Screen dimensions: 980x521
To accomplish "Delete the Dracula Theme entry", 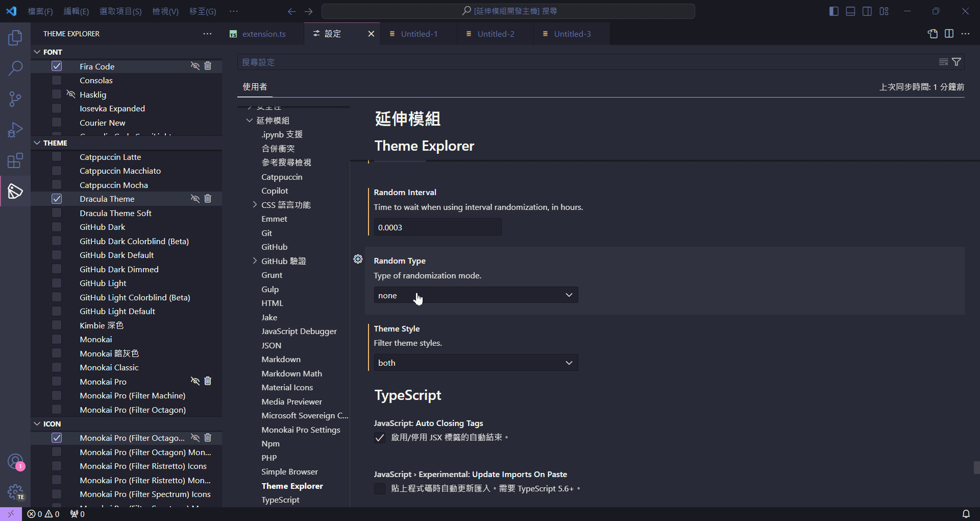I will tap(208, 199).
